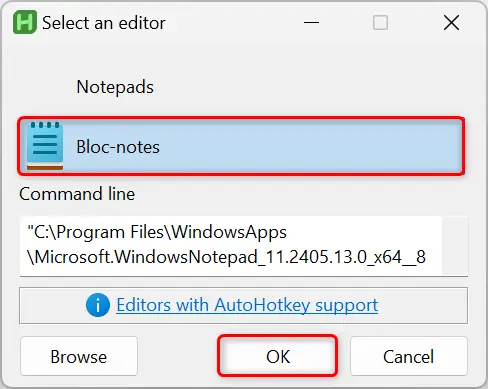Viewport: 488px width, 389px height.
Task: Click the scrollbar strip beside command path
Action: [x=455, y=246]
